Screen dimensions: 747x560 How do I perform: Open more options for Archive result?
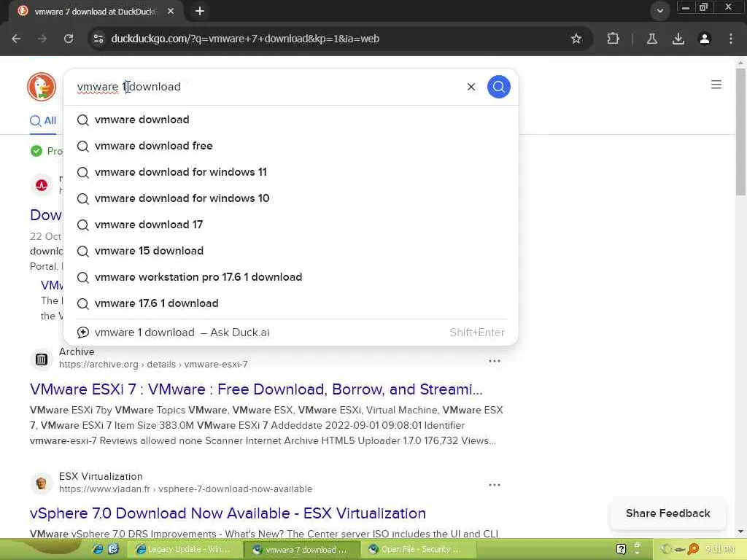(495, 360)
